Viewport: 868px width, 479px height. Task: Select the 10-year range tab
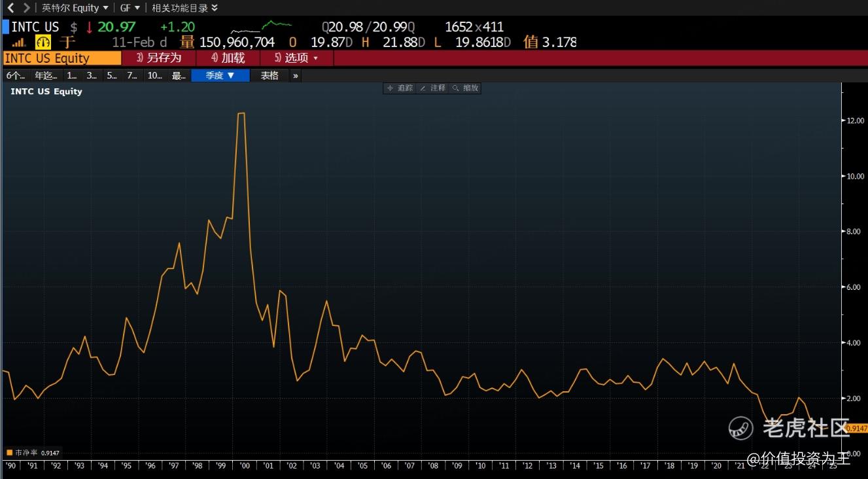(x=154, y=76)
